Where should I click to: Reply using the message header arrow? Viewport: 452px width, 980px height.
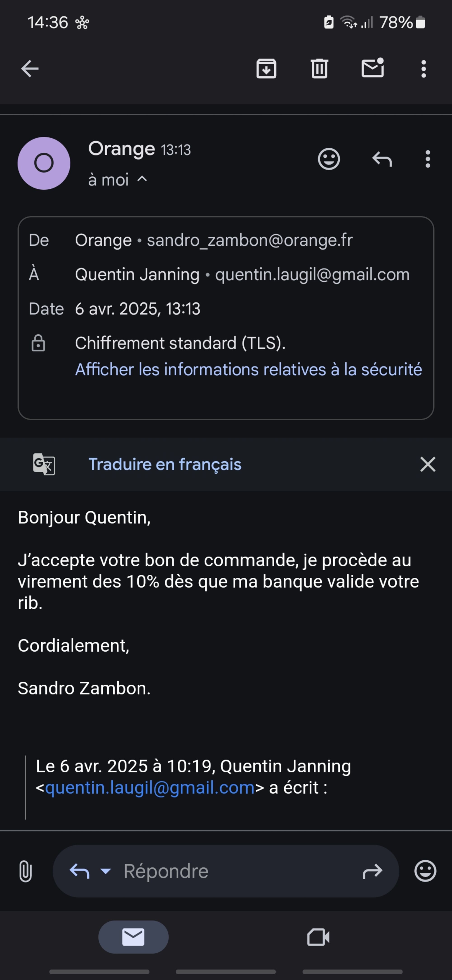click(x=382, y=159)
